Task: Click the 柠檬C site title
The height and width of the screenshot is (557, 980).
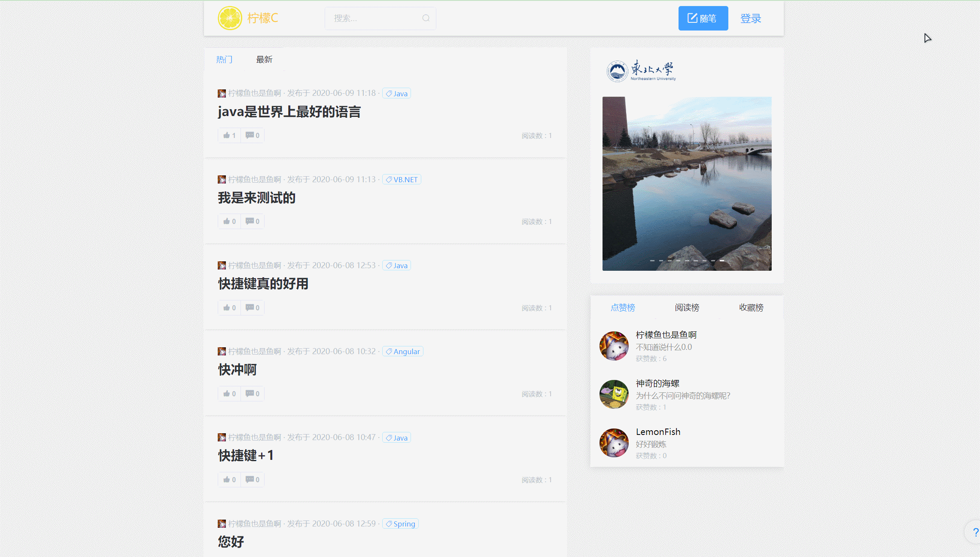Action: [263, 18]
